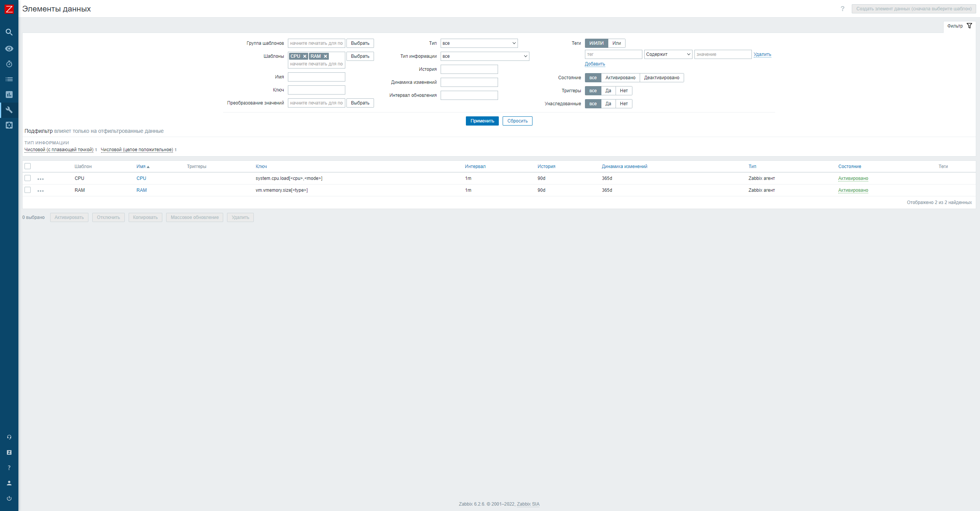Click Выбрать next to Группа шаблонов
The height and width of the screenshot is (511, 980).
coord(360,43)
